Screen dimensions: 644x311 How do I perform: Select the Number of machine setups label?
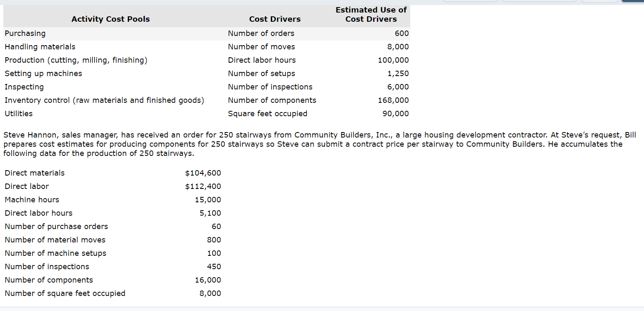pyautogui.click(x=56, y=253)
